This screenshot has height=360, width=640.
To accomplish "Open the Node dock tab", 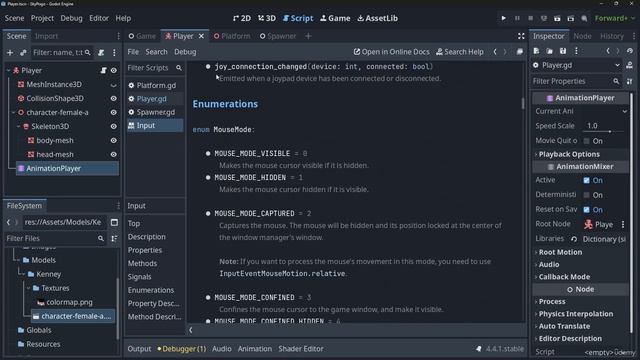I will [582, 36].
